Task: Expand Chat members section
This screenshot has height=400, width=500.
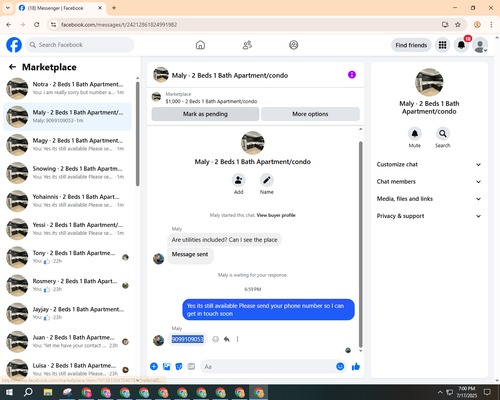Action: tap(429, 182)
